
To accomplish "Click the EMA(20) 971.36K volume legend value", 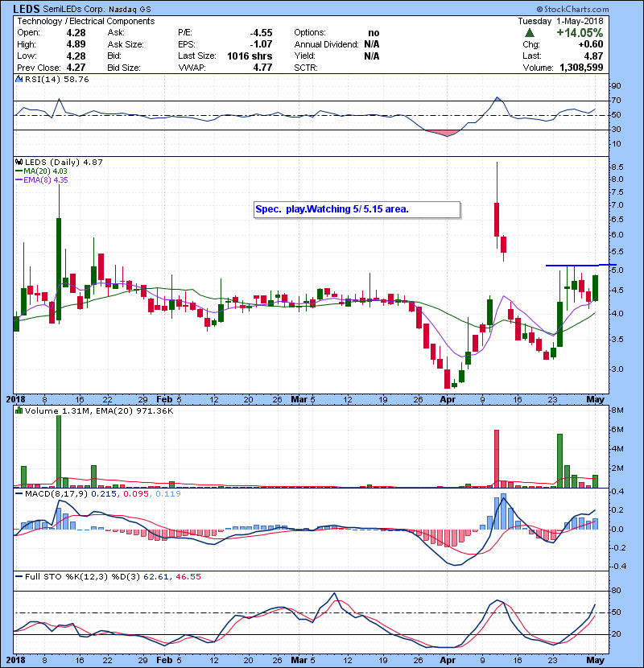I will 134,410.
